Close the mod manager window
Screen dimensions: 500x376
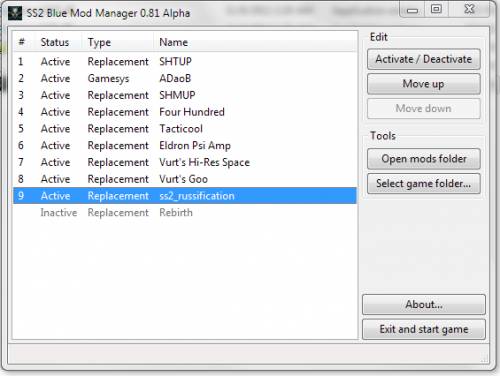(469, 9)
